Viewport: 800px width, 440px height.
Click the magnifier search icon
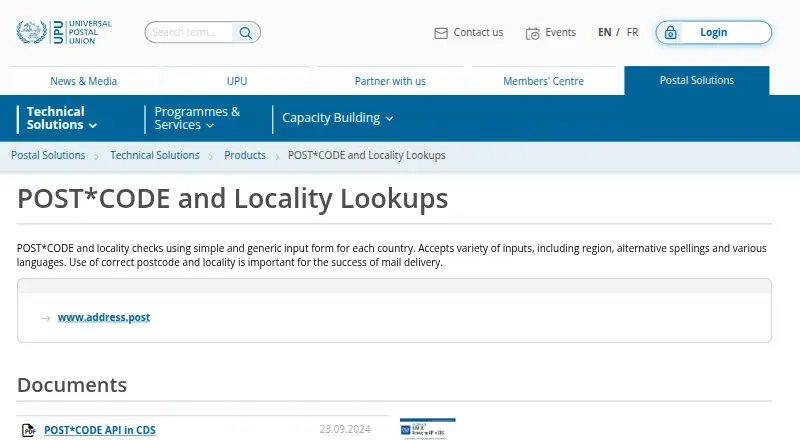click(245, 33)
